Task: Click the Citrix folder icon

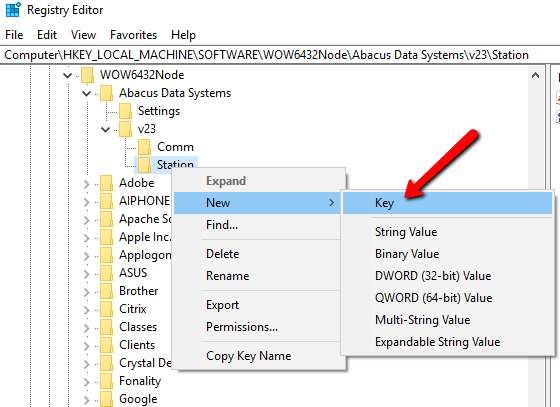Action: click(x=106, y=309)
